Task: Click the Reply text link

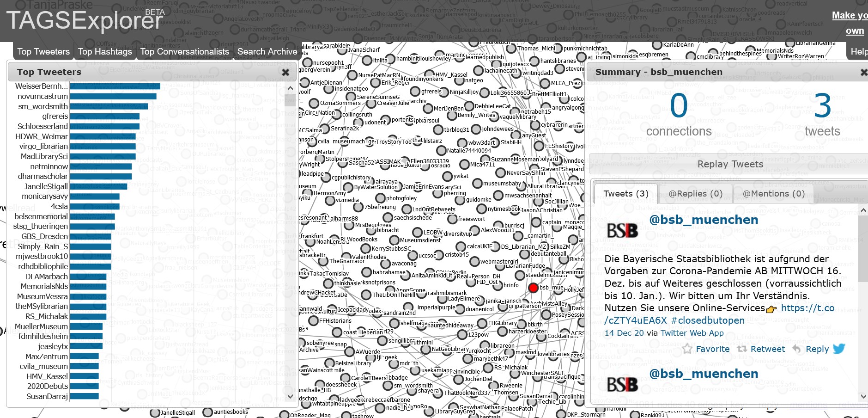Action: [x=817, y=349]
